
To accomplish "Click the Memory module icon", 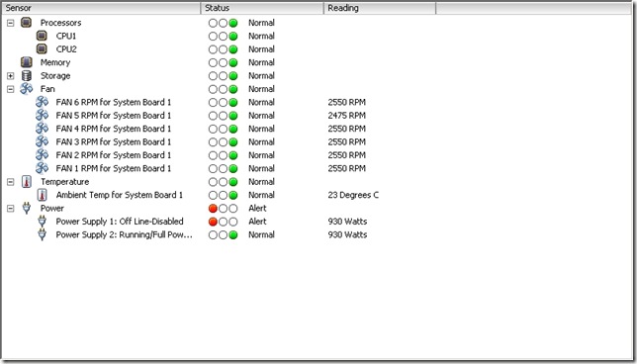I will 26,62.
